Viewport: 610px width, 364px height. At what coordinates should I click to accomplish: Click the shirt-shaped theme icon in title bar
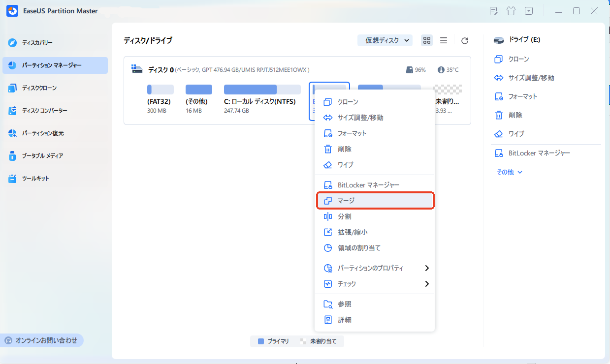point(511,10)
